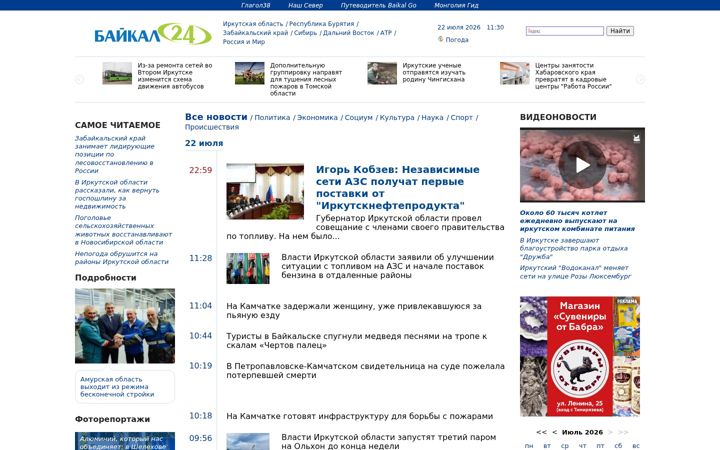Viewport: 720px width, 450px height.
Task: Open Алюминий photo report thumbnail
Action: tap(125, 441)
